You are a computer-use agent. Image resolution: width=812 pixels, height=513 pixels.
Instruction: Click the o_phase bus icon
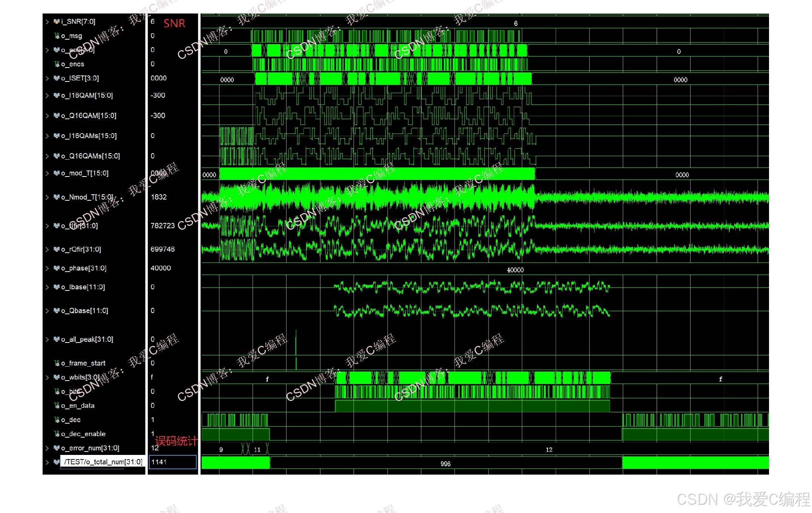(x=57, y=268)
